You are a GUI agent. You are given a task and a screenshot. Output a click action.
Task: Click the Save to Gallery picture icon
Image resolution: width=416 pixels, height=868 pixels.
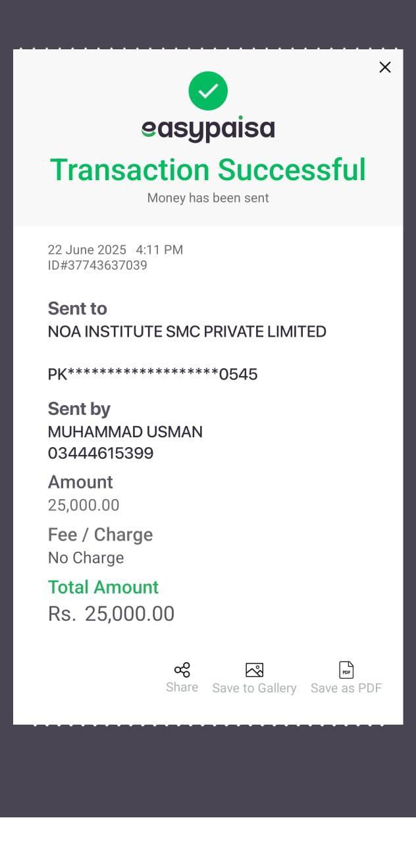pos(254,670)
